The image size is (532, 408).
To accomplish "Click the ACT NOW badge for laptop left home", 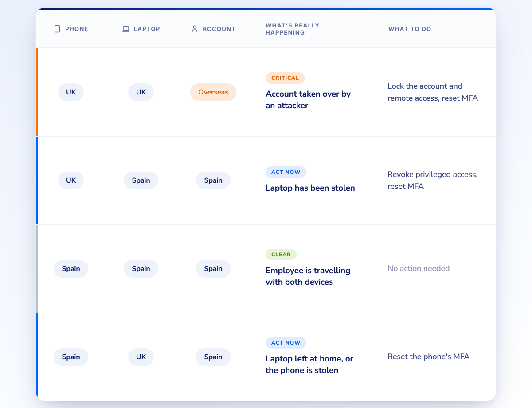I will coord(286,343).
